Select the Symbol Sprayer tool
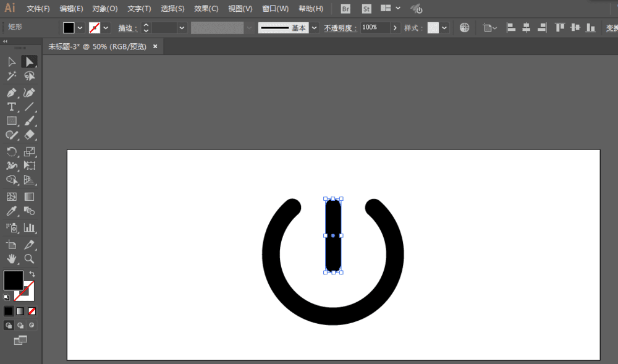 (11, 227)
